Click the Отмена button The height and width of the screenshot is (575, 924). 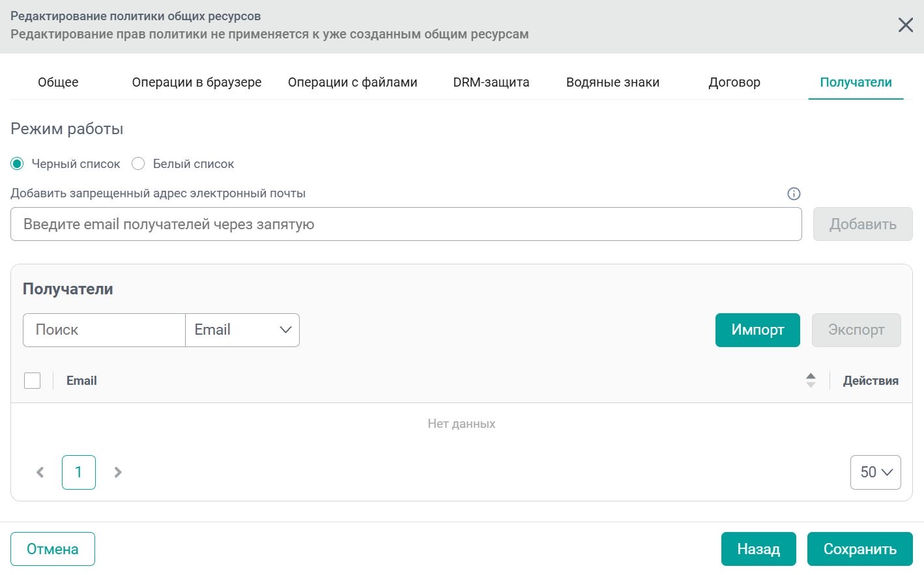click(53, 549)
